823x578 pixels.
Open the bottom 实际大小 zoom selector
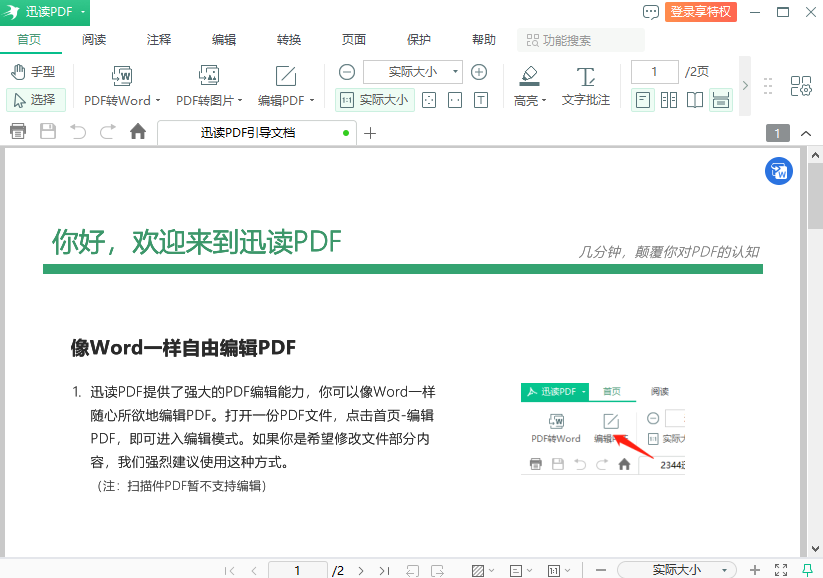point(677,570)
